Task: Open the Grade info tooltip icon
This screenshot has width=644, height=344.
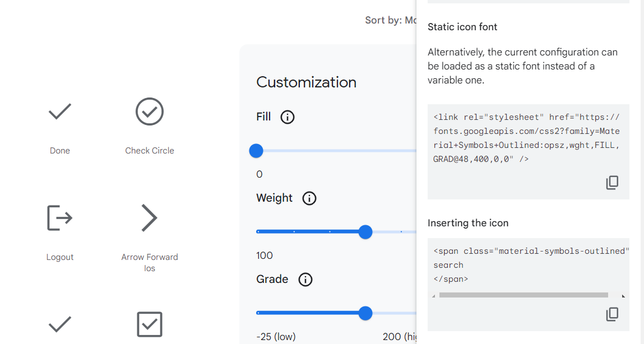Action: [x=305, y=280]
